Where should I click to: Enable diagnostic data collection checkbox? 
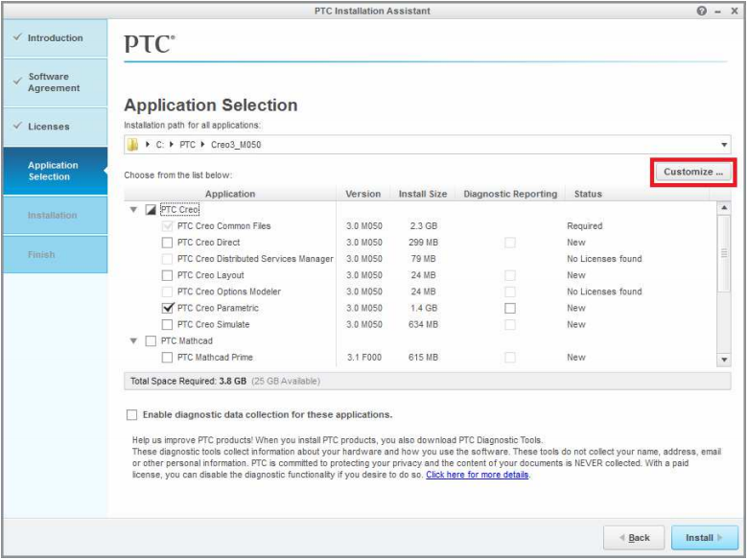131,414
